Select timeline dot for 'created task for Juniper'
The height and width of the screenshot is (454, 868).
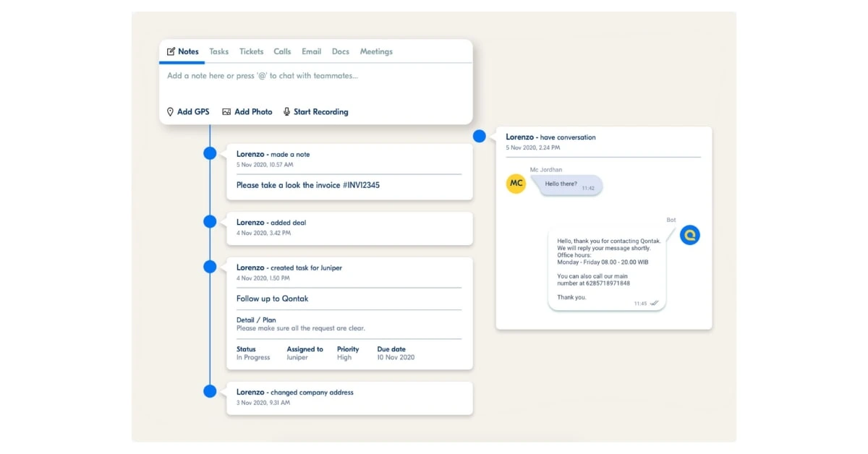pyautogui.click(x=210, y=267)
